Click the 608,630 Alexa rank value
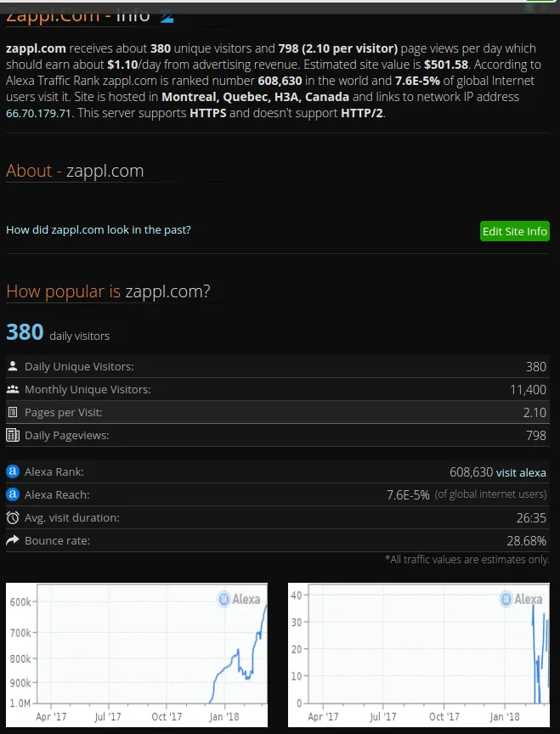 471,471
